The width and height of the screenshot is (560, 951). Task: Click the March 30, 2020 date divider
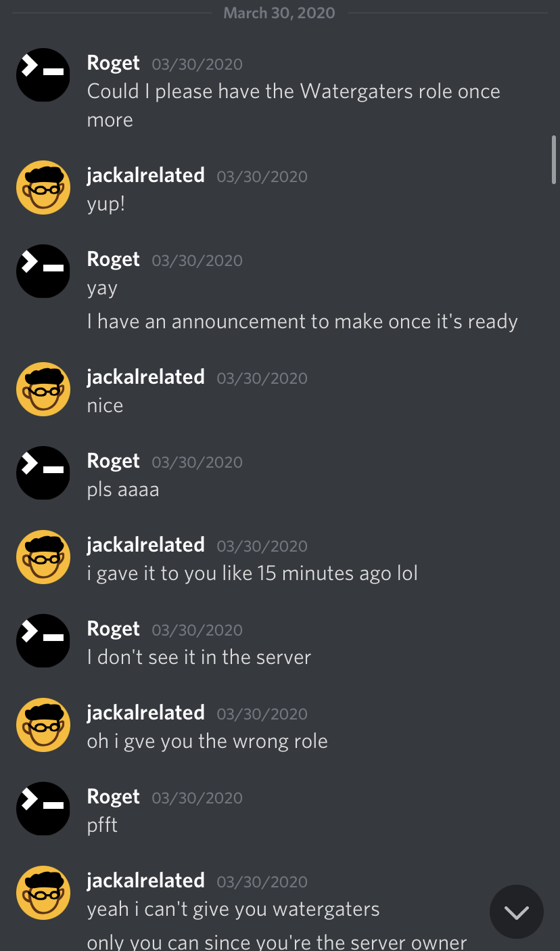point(279,13)
